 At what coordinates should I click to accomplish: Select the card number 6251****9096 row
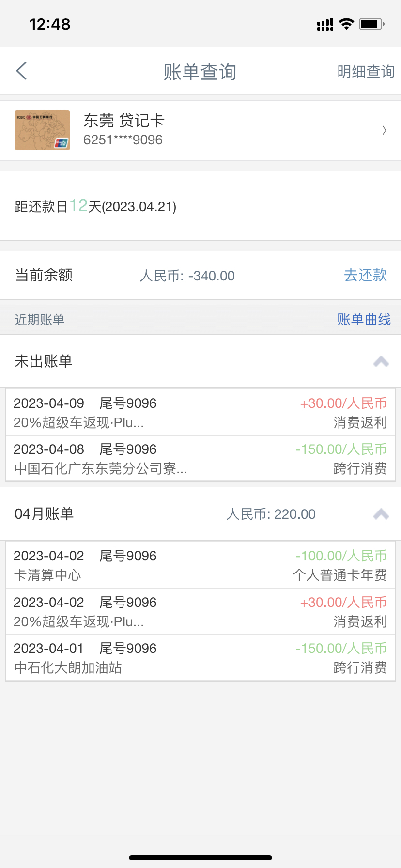[200, 130]
